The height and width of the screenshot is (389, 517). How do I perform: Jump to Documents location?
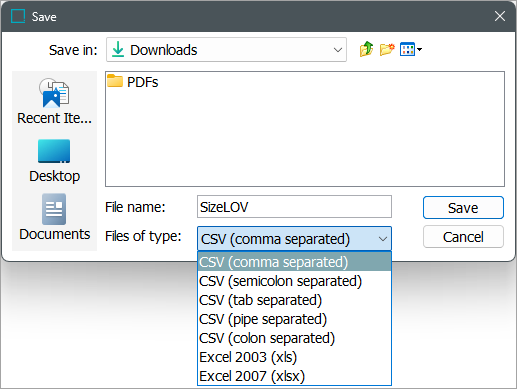[54, 217]
